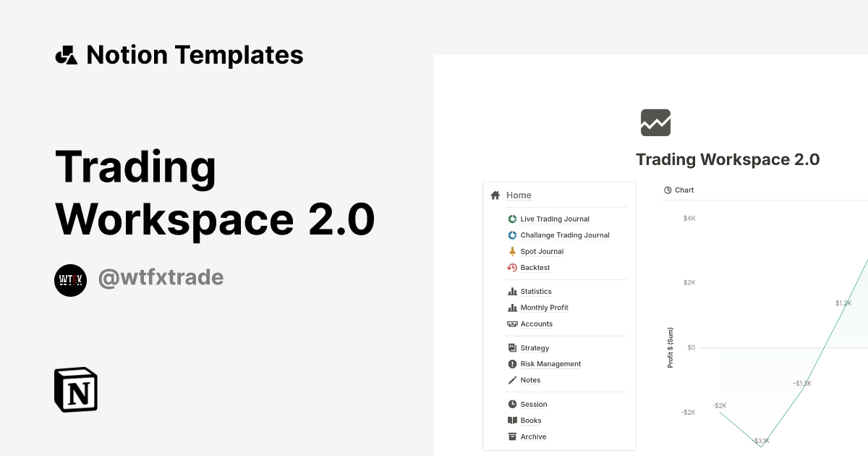Select the Spot Journal rocket icon
The height and width of the screenshot is (456, 868).
pos(512,251)
